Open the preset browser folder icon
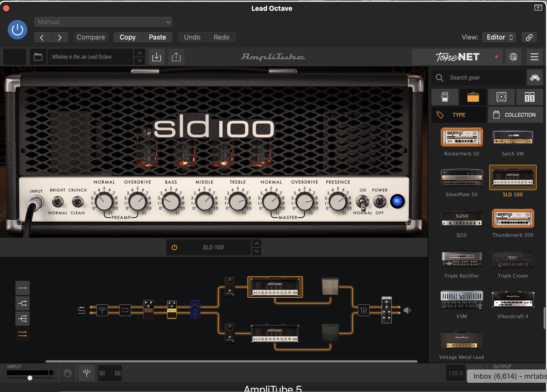 click(x=38, y=57)
